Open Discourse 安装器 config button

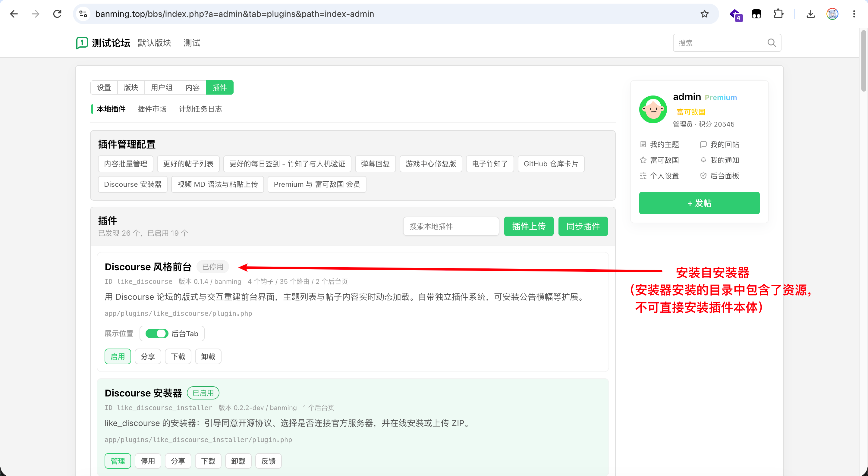point(133,184)
